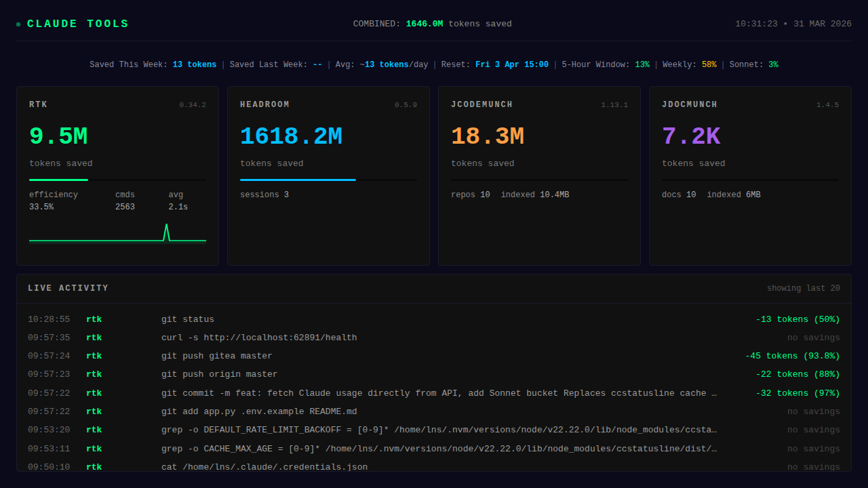Click the JCODEMUNCH indexed 10.4MB stat

535,195
